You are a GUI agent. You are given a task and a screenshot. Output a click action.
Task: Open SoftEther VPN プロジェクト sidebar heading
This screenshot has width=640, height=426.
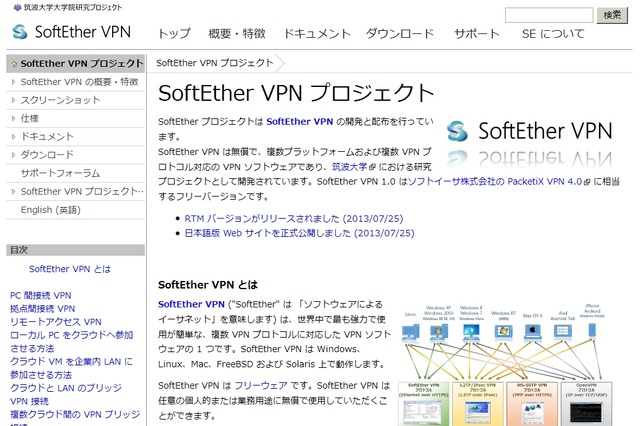click(82, 64)
